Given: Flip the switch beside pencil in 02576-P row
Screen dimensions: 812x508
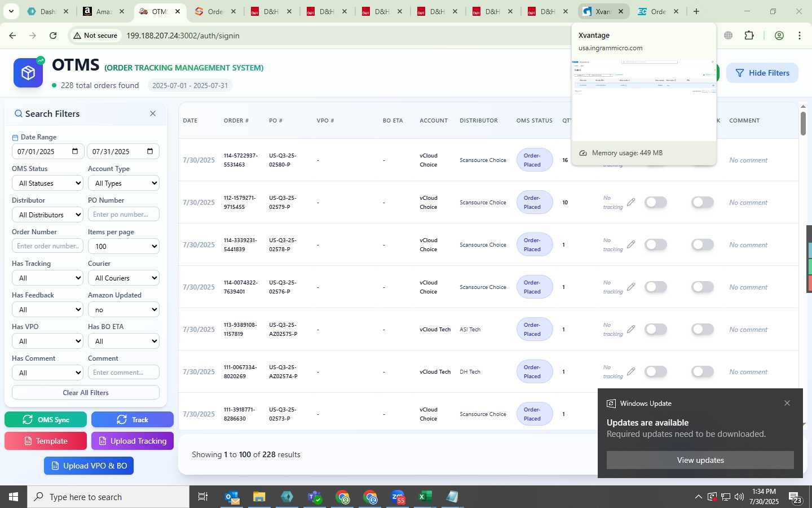Looking at the screenshot, I should pos(656,287).
